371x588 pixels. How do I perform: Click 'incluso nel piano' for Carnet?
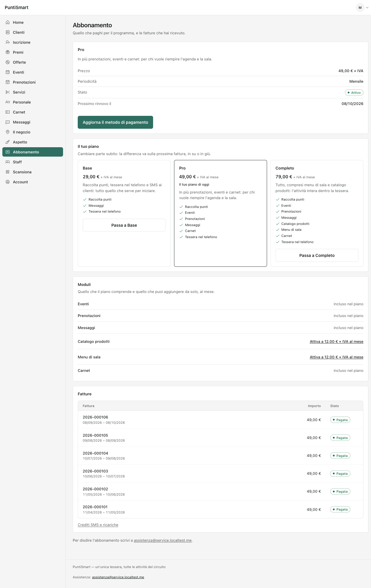coord(348,371)
